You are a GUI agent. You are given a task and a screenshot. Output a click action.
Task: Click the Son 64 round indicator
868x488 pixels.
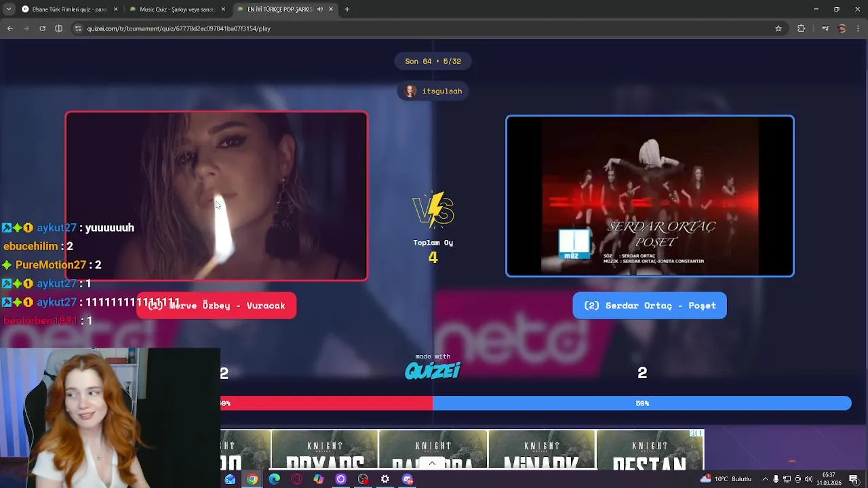point(433,61)
